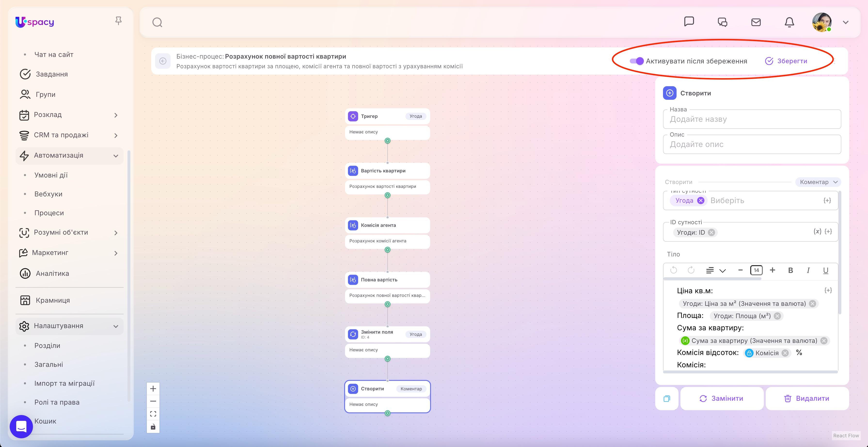Open Імпорт та міграції item
Image resolution: width=868 pixels, height=447 pixels.
(64, 383)
